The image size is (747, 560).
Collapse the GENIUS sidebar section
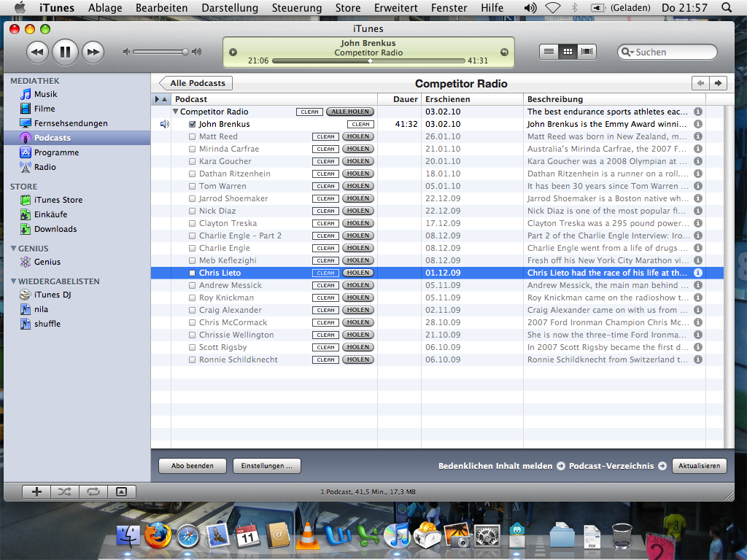point(13,249)
